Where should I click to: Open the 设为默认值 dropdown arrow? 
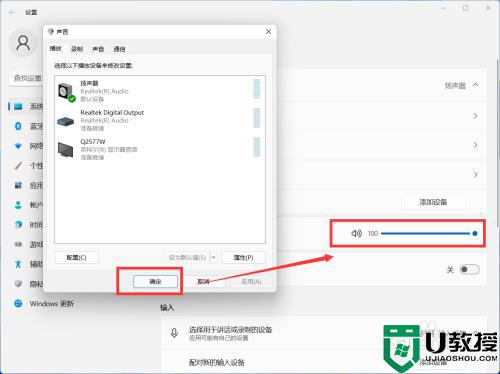(x=213, y=257)
